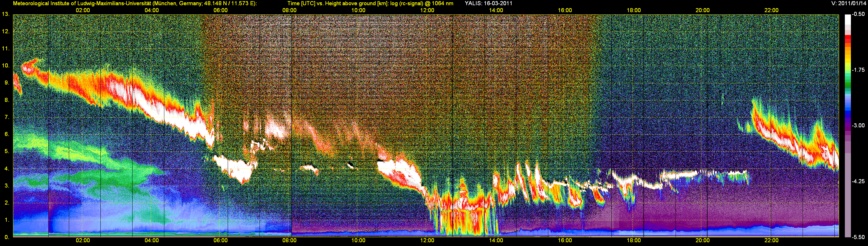Screen dimensions: 868x246
Task: Click 02:00 on the bottom time axis
Action: (83, 241)
